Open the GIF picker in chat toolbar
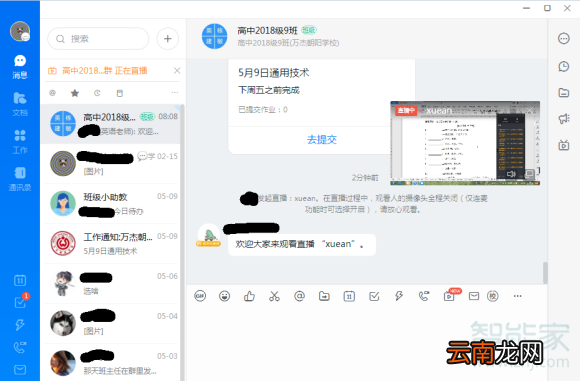 (x=200, y=296)
